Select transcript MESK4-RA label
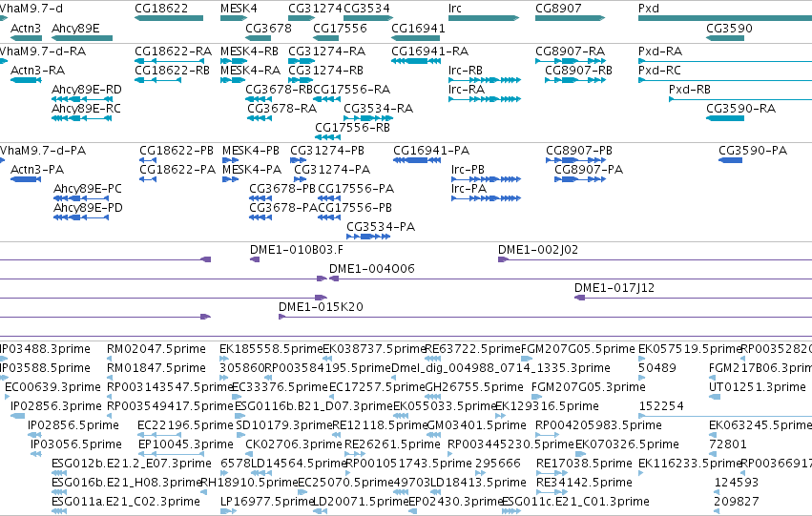This screenshot has width=812, height=516. coord(250,71)
